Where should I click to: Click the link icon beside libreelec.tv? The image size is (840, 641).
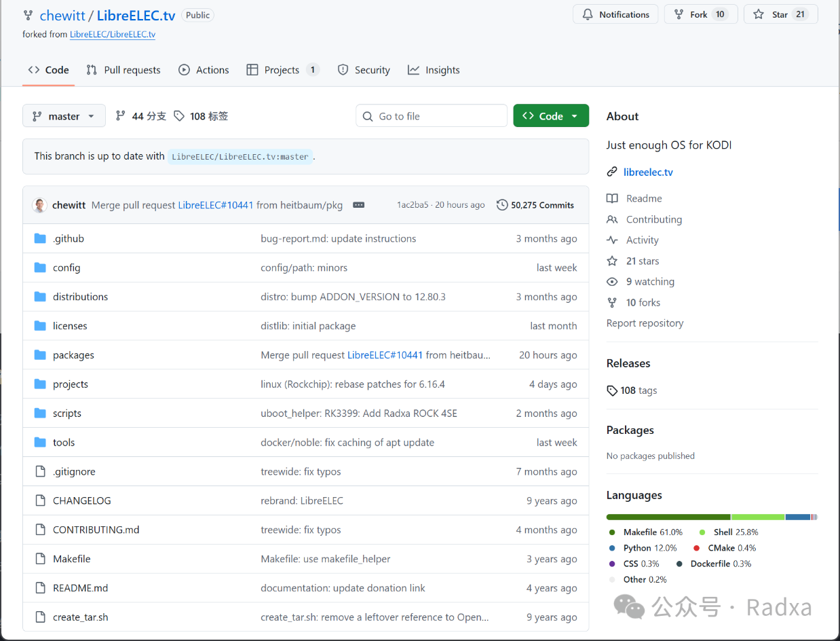612,172
